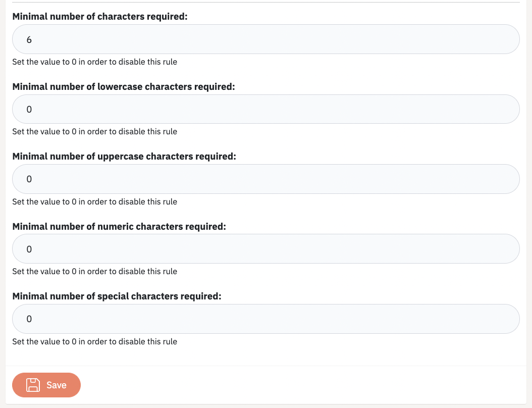
Task: Focus the minimal numeric characters field
Action: (x=266, y=249)
